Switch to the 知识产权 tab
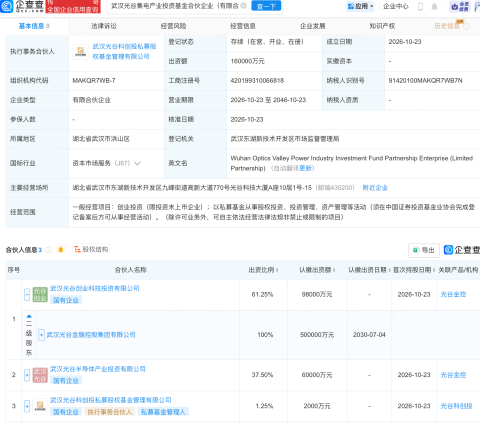This screenshot has height=426, width=480. coord(382,26)
